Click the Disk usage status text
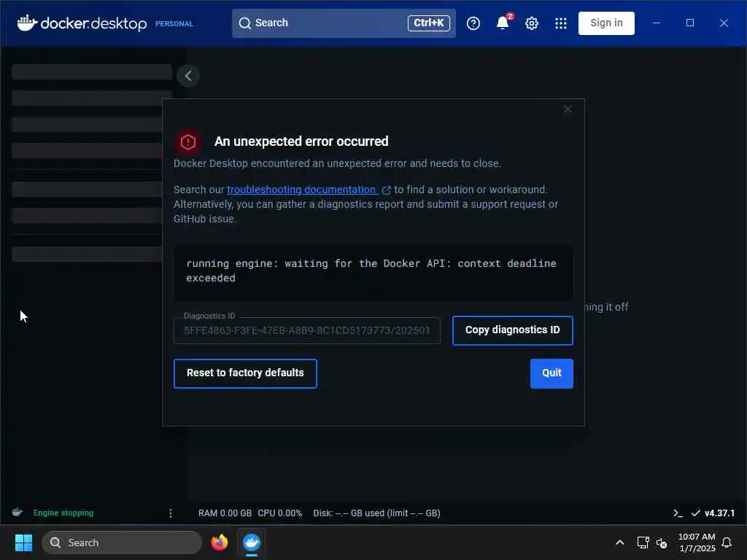 click(x=376, y=513)
